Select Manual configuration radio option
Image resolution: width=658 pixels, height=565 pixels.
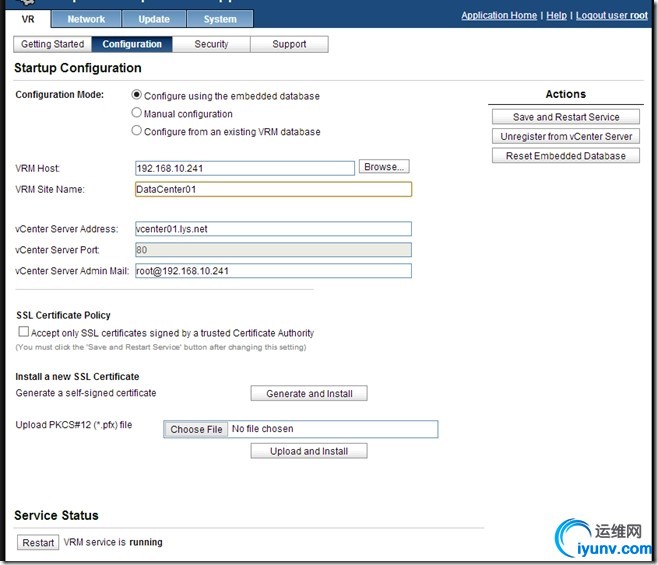pos(136,112)
